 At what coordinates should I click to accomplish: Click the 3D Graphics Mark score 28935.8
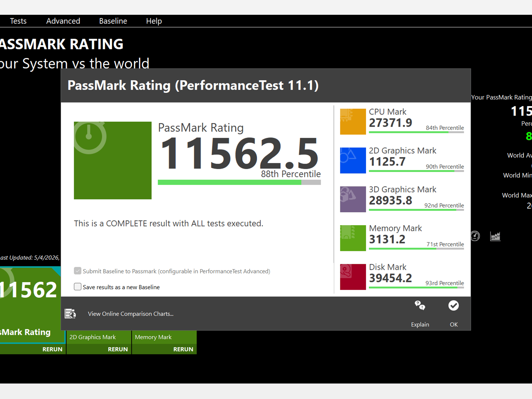click(390, 201)
